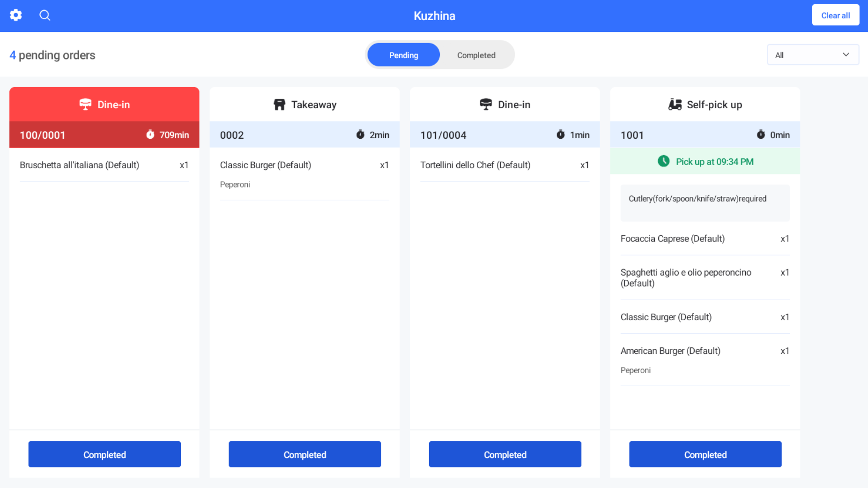
Task: Click the stopwatch icon beside 0min
Action: pos(761,135)
